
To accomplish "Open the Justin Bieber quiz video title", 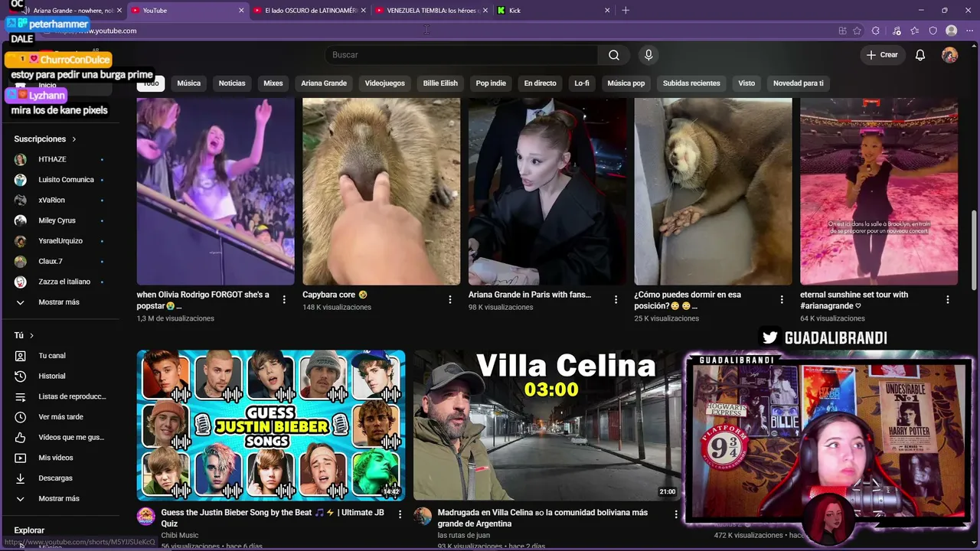I will point(273,518).
